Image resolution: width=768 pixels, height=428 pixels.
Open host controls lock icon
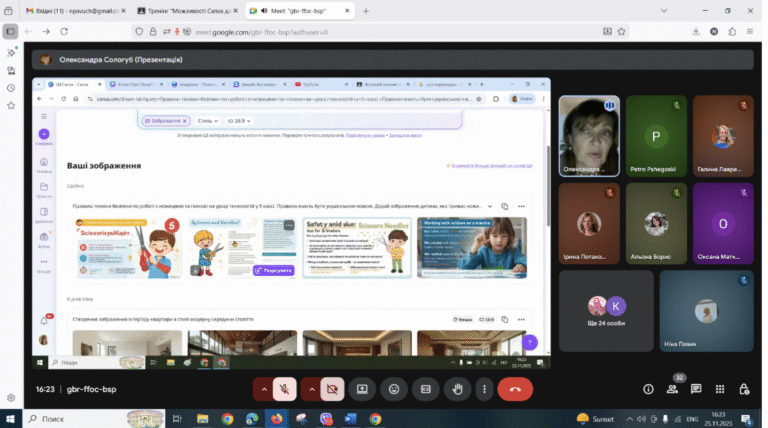[744, 389]
